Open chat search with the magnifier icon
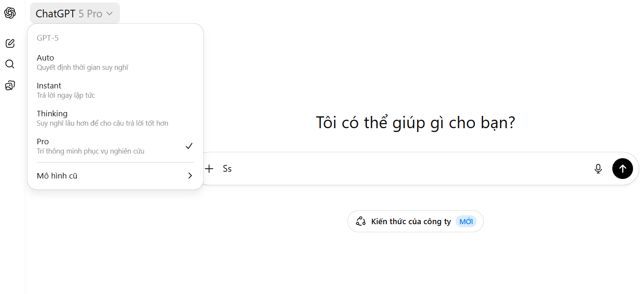Screen dimensions: 644x294 pos(10,64)
